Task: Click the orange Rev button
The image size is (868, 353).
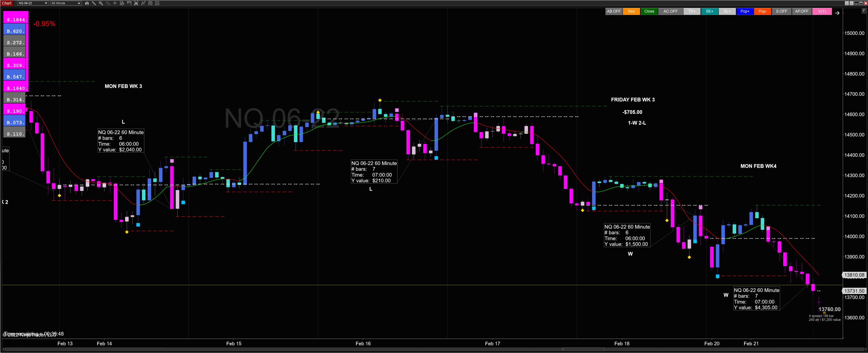Action: pos(631,11)
